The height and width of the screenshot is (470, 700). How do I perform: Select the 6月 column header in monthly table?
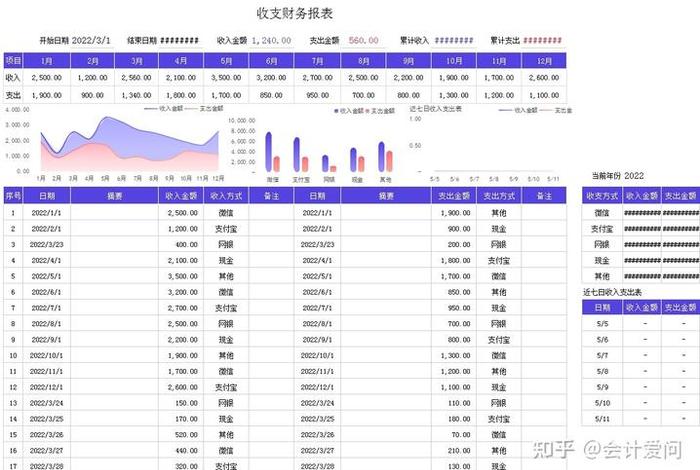coord(271,61)
